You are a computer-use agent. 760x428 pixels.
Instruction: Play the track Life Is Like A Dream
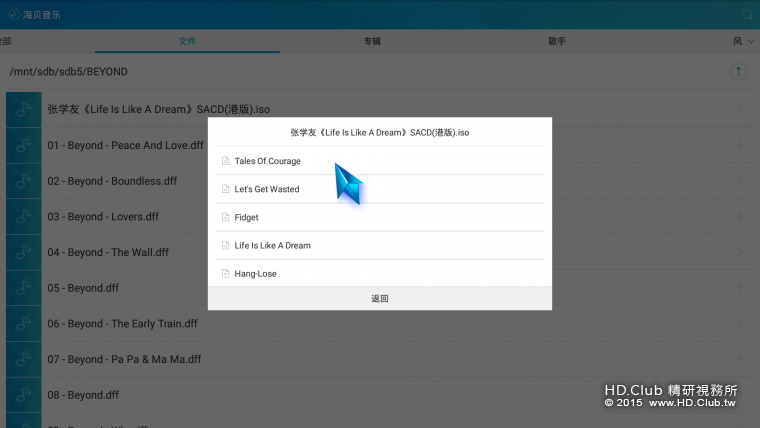pos(380,245)
